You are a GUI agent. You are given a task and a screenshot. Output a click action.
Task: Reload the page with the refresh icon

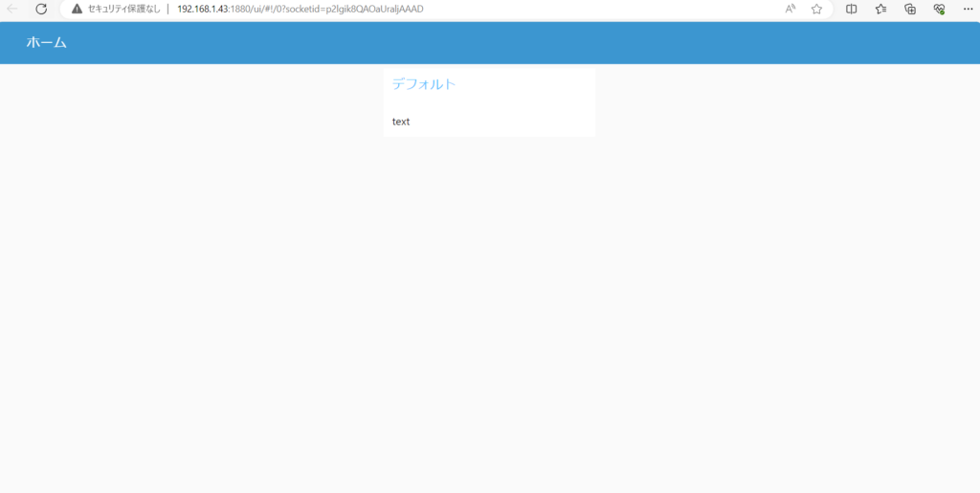(41, 9)
